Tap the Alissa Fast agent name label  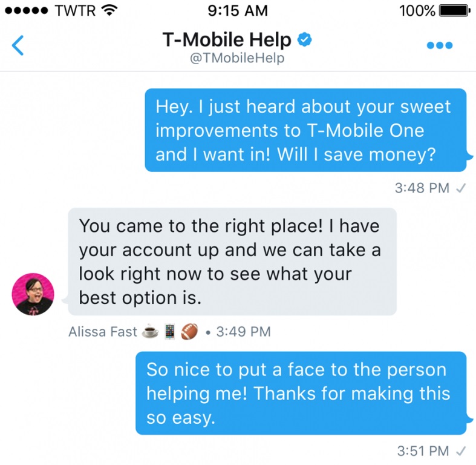click(103, 332)
